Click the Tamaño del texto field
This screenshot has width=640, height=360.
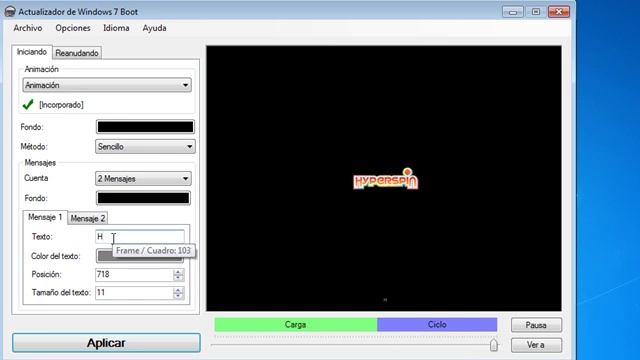[134, 293]
